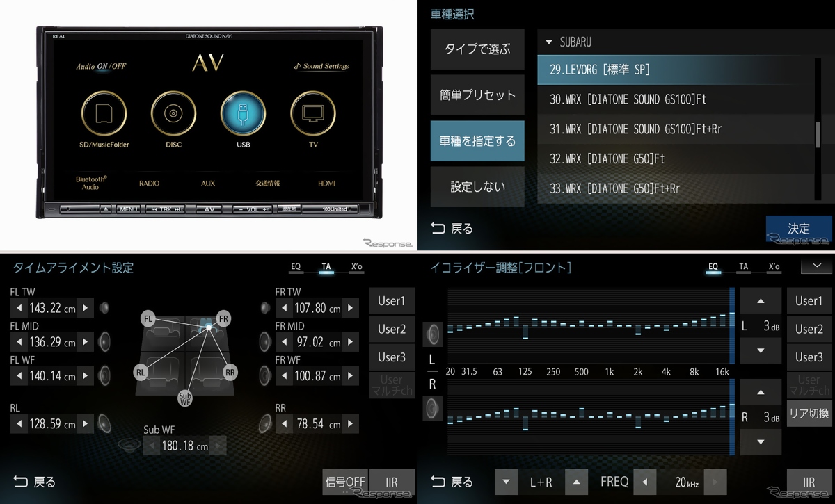Raise L channel gain with up arrow
Screen dimensions: 835x504
coord(761,301)
